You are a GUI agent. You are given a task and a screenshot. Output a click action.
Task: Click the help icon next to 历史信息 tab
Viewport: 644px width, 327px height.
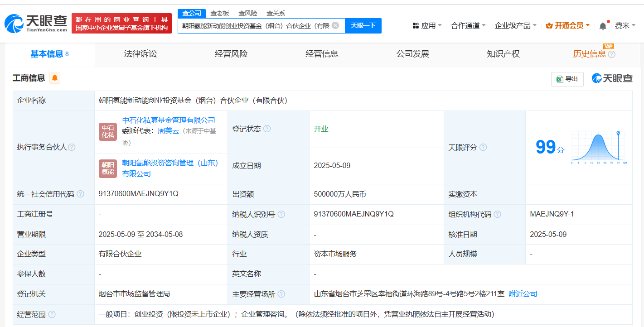coord(612,54)
